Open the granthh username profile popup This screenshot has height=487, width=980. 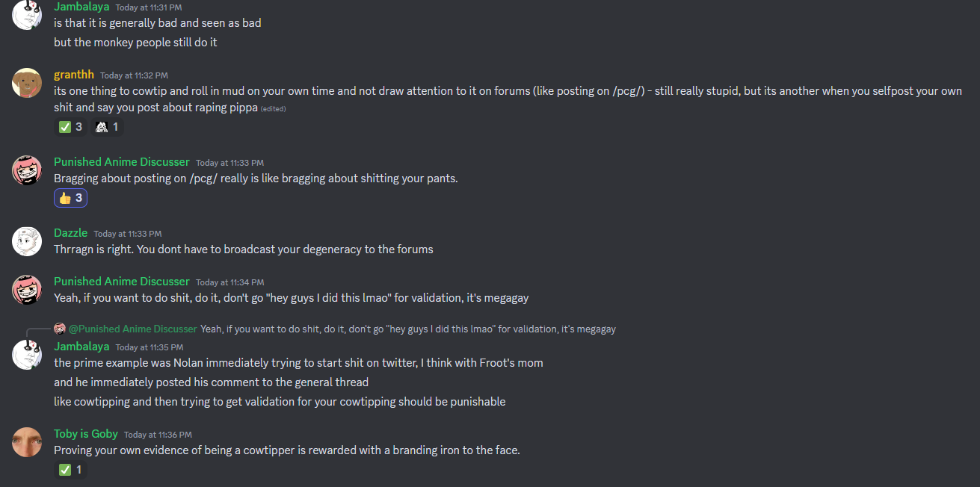coord(74,74)
